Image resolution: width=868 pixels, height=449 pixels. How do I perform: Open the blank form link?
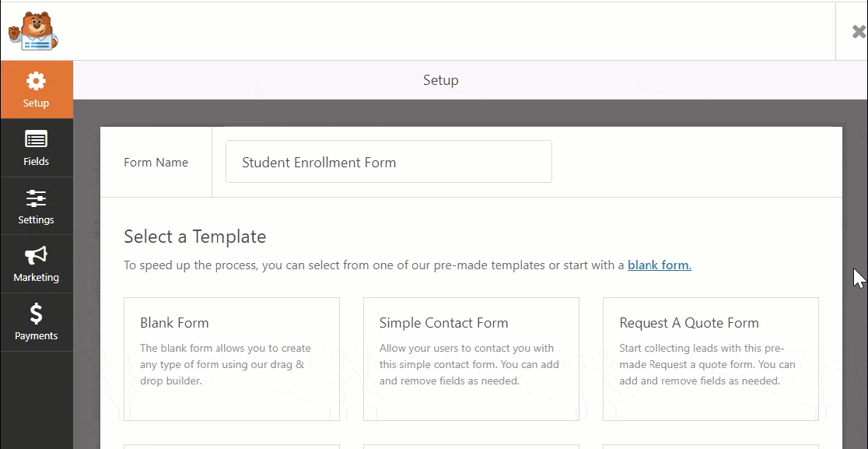658,265
